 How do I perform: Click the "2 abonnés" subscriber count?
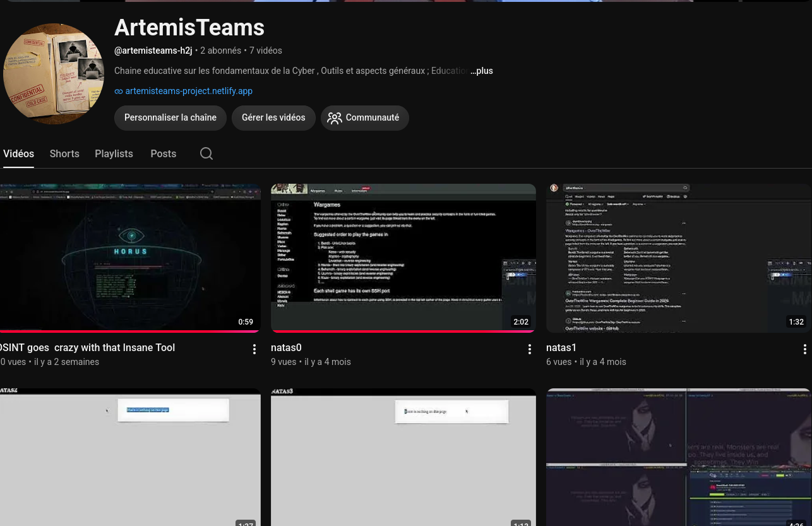click(220, 51)
